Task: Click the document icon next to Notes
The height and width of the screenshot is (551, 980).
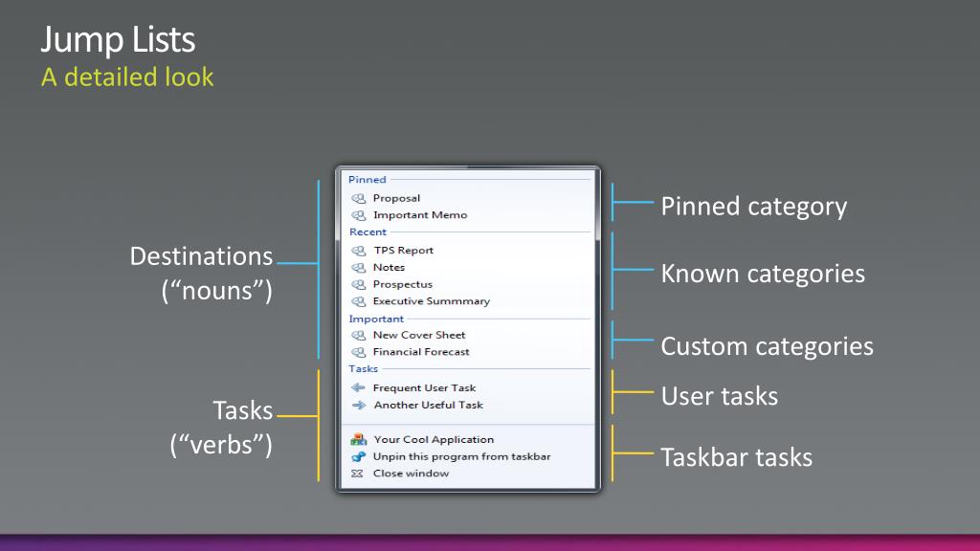Action: coord(358,268)
